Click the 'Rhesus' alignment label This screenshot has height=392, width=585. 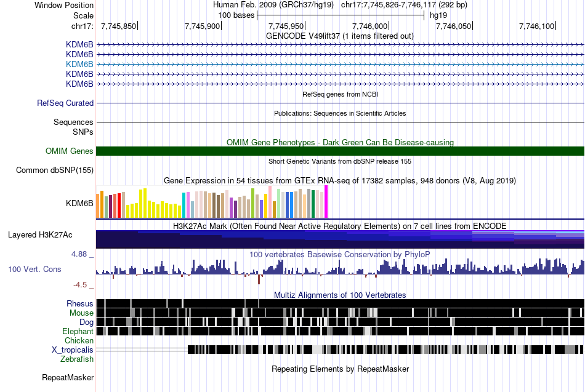click(x=80, y=303)
